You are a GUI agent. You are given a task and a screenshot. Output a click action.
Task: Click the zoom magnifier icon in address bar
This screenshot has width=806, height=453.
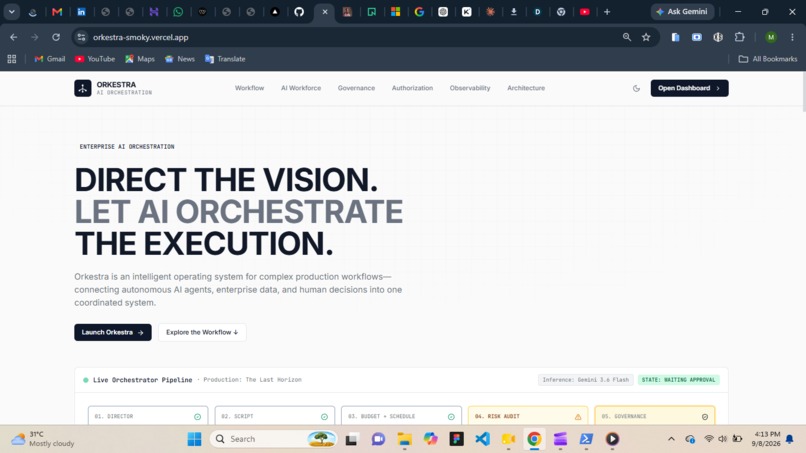627,37
